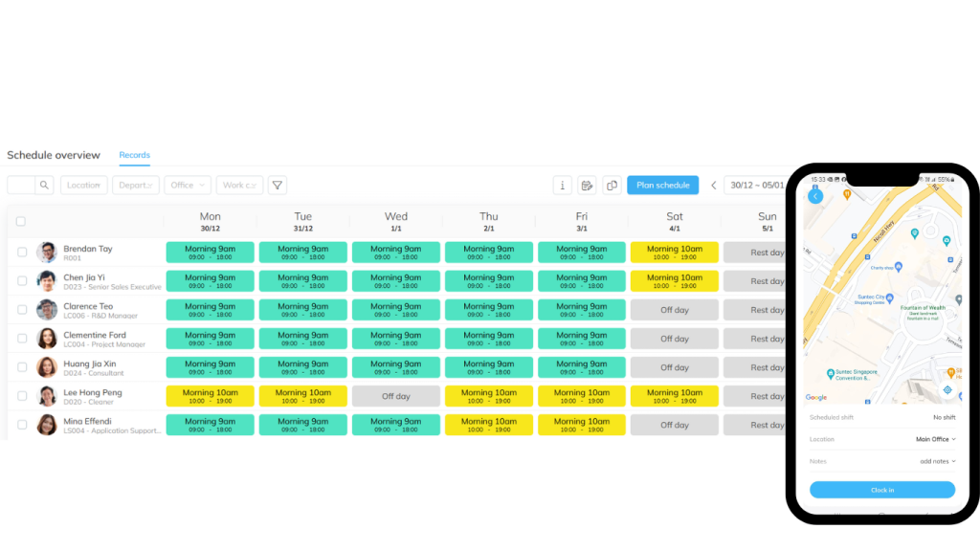The height and width of the screenshot is (551, 980).
Task: Check the box for Brendan Tay
Action: (x=22, y=253)
